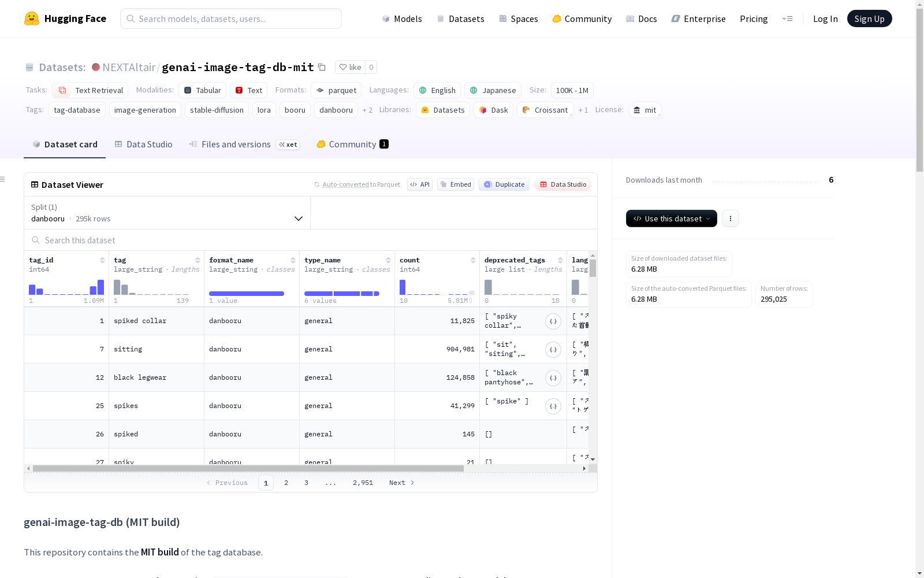The width and height of the screenshot is (924, 578).
Task: Open Models in the top navigation
Action: pyautogui.click(x=402, y=18)
